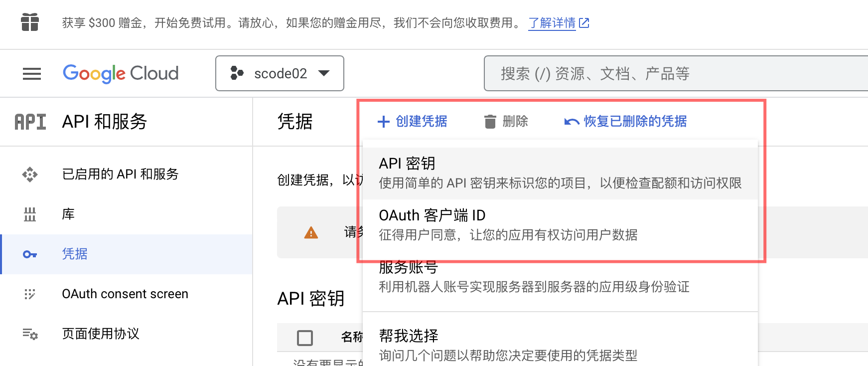Open 已启用的 API 和服务 in sidebar

point(126,175)
